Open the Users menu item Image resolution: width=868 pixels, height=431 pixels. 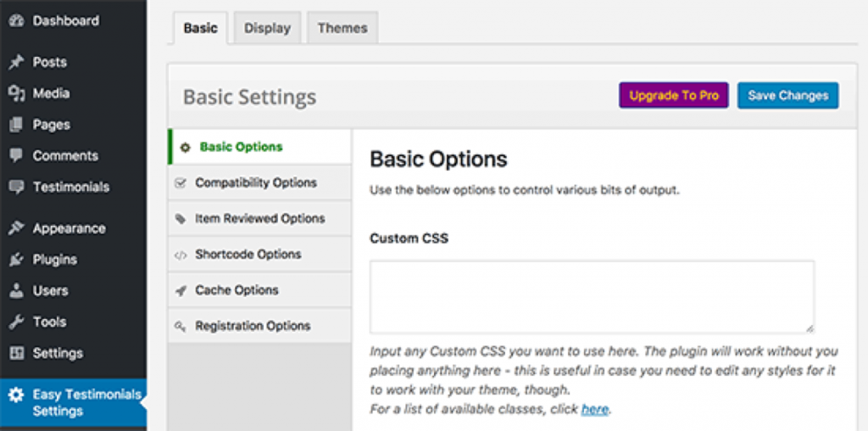[x=73, y=290]
